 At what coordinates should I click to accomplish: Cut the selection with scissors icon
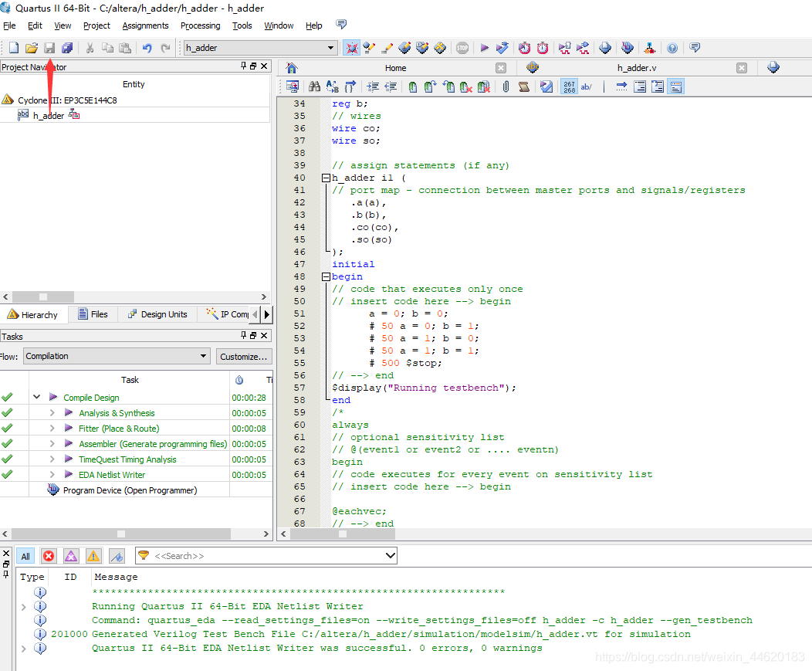90,48
